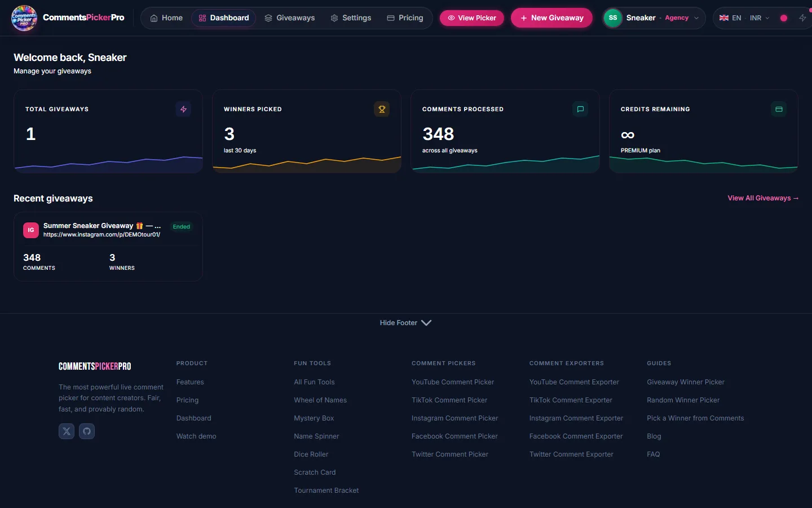
Task: Click the Ended status badge
Action: (x=182, y=226)
